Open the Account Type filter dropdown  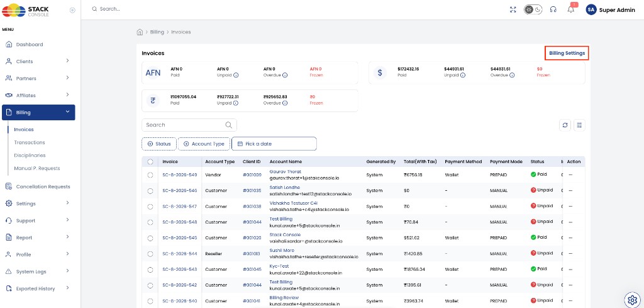coord(204,144)
